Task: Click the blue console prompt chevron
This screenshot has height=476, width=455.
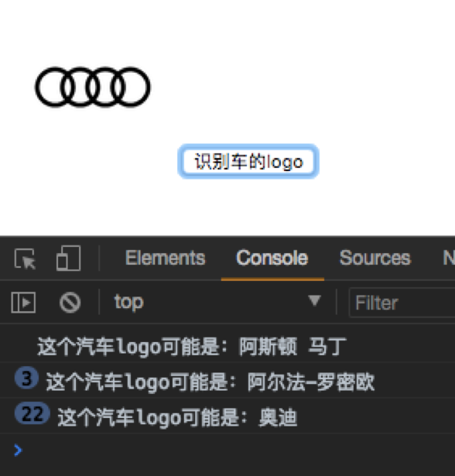Action: tap(19, 450)
